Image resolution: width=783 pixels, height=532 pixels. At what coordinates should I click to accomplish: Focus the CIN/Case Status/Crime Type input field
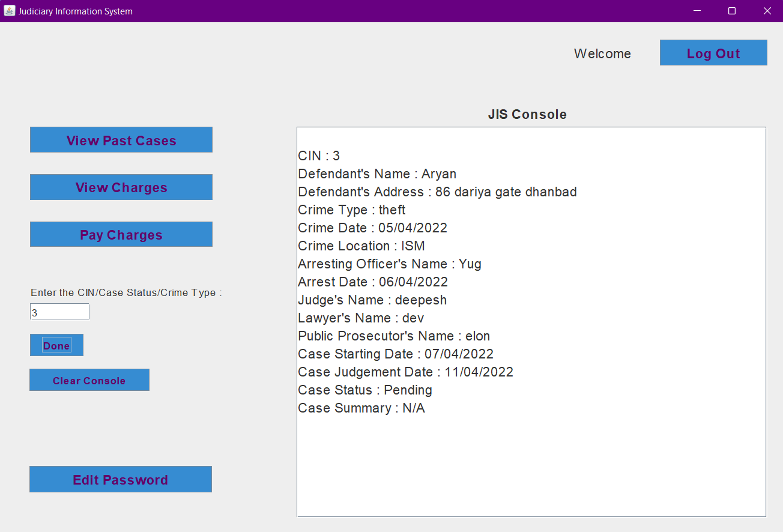click(59, 312)
